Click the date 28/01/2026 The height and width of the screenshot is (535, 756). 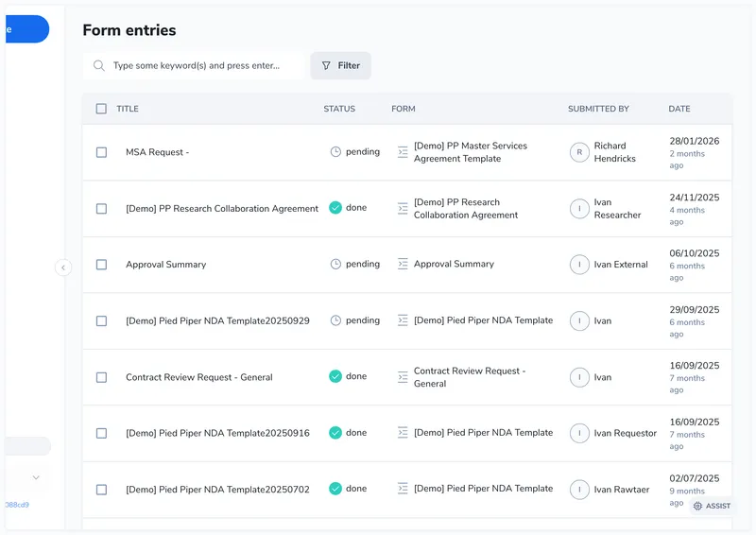[695, 142]
